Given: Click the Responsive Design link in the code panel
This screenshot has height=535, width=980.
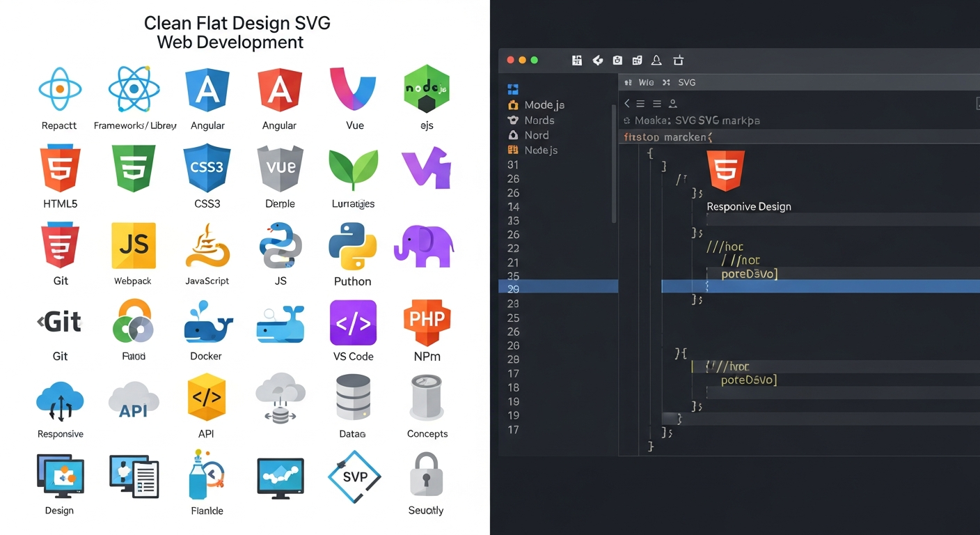Looking at the screenshot, I should [x=748, y=206].
